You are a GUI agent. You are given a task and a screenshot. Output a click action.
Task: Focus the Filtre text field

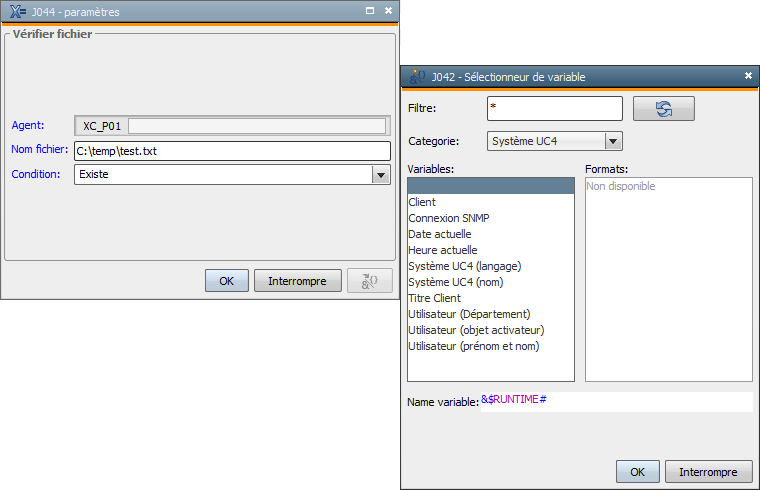(554, 108)
